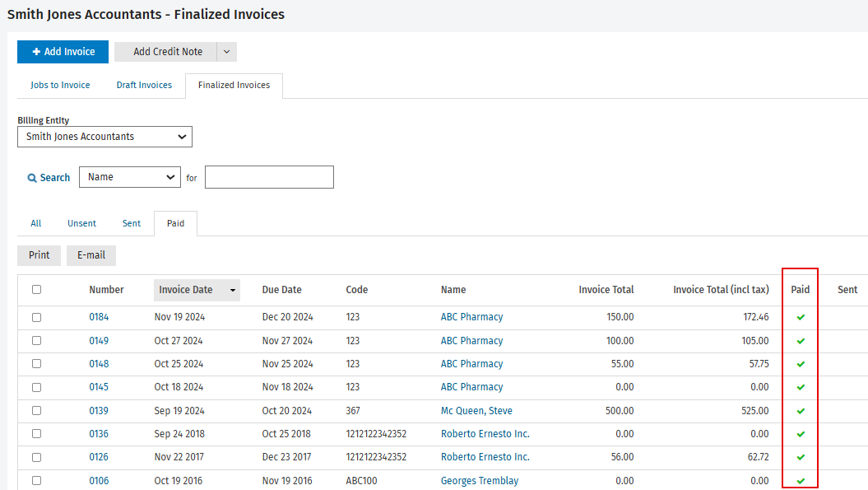Switch to the Draft Invoices tab
This screenshot has width=868, height=490.
point(144,85)
